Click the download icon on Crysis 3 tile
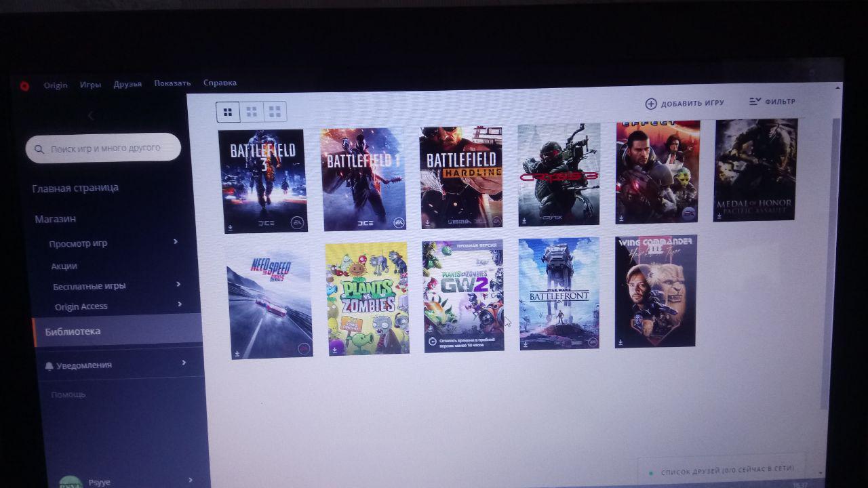The height and width of the screenshot is (488, 868). tap(524, 220)
